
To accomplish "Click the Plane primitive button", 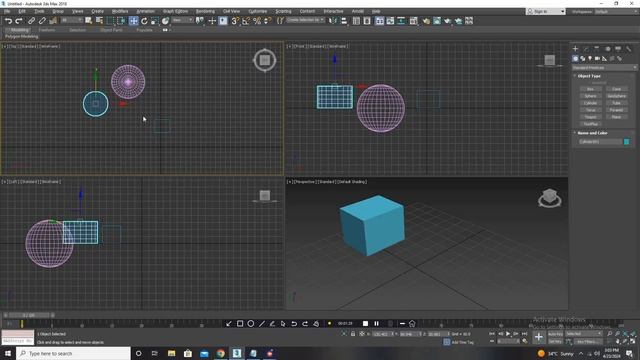I will [616, 117].
